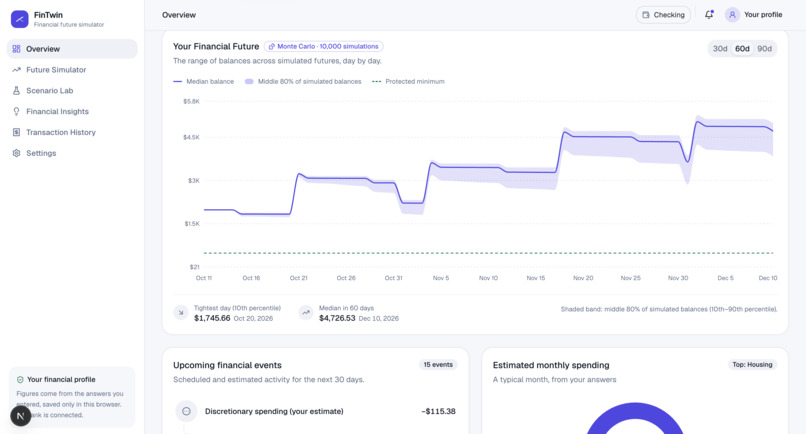Toggle Middle 80% of simulated balances legend
This screenshot has width=806, height=434.
click(303, 81)
